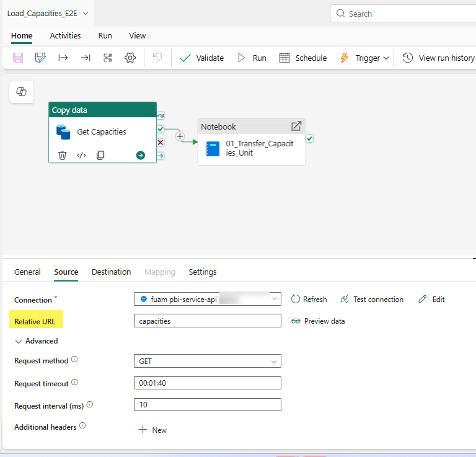The width and height of the screenshot is (476, 457).
Task: Open the Trigger dropdown
Action: 364,58
